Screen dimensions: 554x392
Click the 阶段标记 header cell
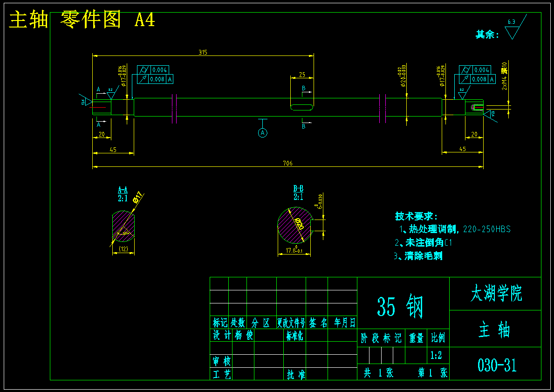point(381,338)
